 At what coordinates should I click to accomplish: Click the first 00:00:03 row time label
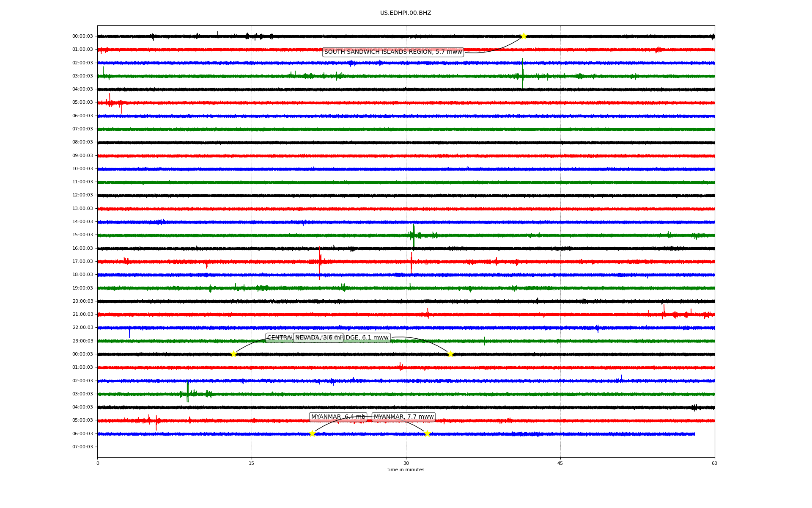coord(82,36)
